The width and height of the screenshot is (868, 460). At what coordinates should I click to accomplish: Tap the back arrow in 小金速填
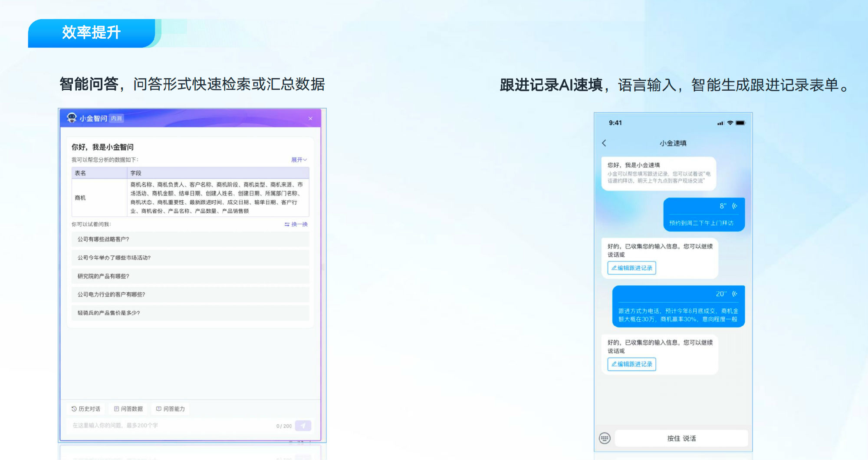[604, 143]
